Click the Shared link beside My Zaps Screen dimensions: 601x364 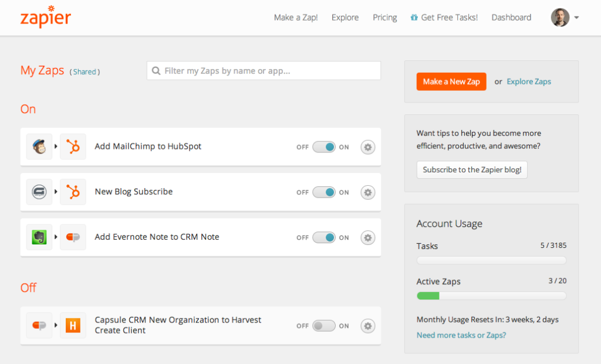(x=85, y=72)
